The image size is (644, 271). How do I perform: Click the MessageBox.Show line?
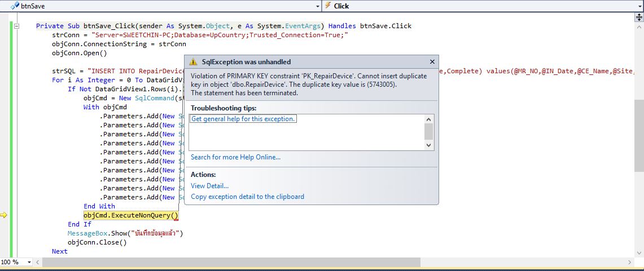[125, 233]
